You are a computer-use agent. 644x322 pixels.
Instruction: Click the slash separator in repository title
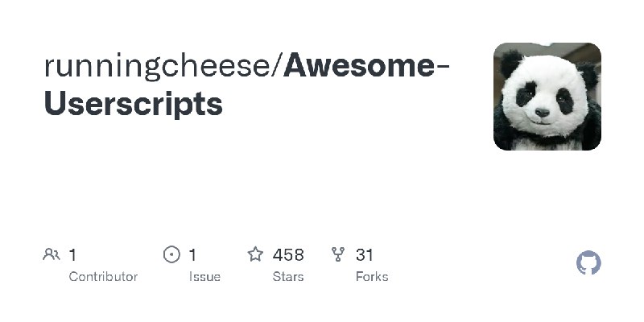(x=278, y=66)
